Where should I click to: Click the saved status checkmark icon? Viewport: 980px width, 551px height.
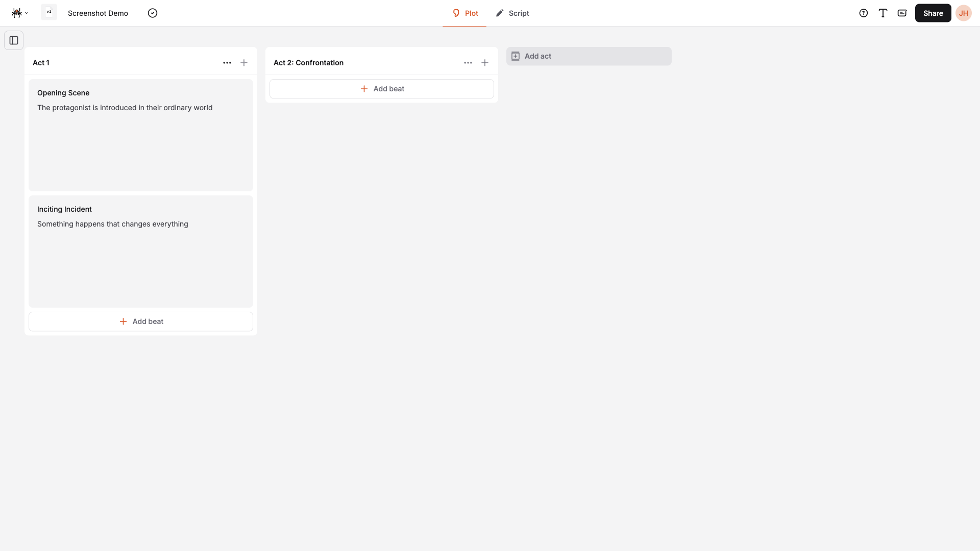coord(153,13)
